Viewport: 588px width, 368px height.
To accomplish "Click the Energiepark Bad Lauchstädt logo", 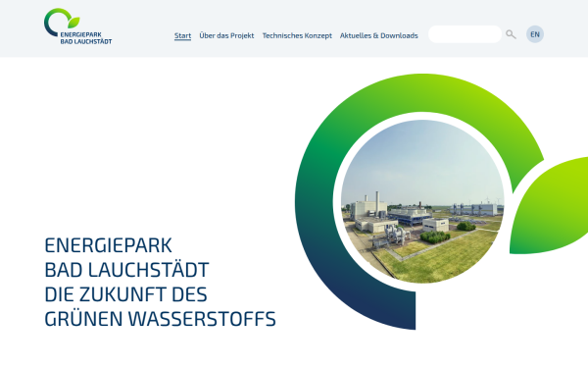I will point(78,26).
